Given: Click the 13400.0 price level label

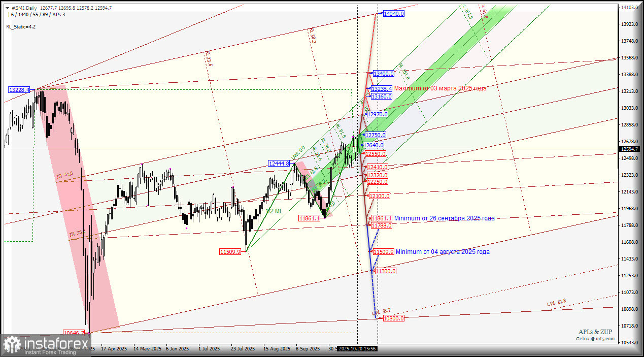Looking at the screenshot, I should coord(384,74).
